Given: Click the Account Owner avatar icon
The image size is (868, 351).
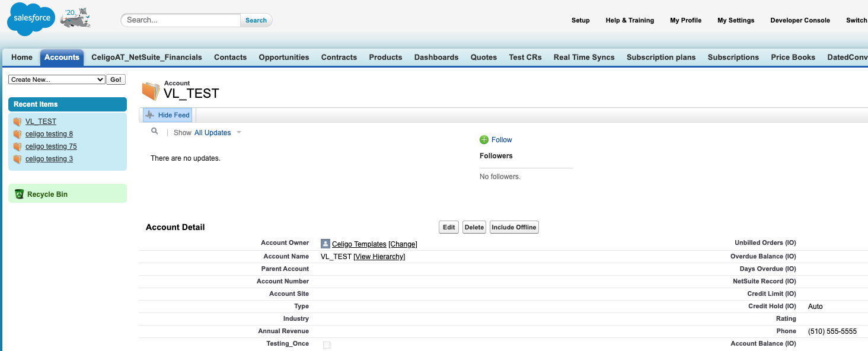Looking at the screenshot, I should tap(325, 244).
